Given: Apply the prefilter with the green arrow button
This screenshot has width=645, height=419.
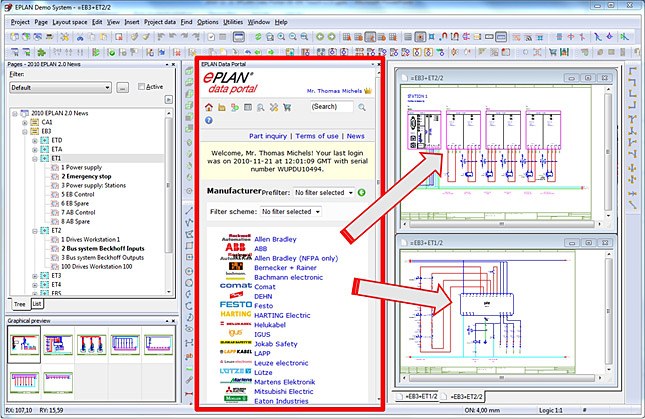Looking at the screenshot, I should pyautogui.click(x=362, y=192).
